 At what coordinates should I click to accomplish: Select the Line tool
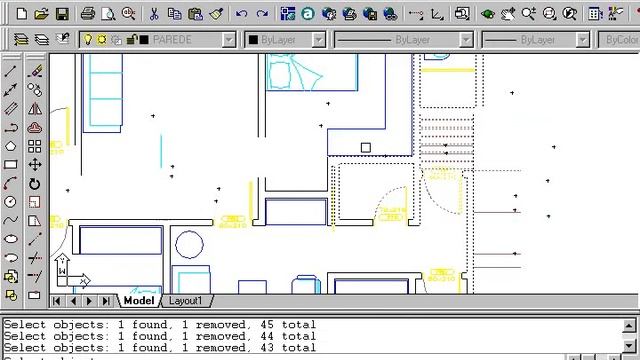pos(11,71)
